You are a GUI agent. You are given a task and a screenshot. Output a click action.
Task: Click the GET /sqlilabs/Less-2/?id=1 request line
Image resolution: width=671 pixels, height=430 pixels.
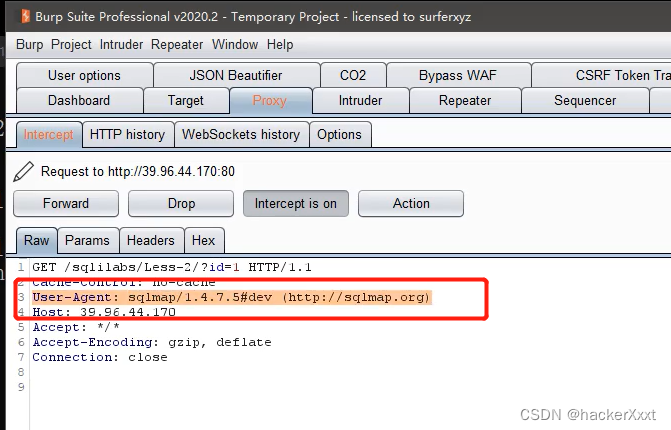(172, 267)
